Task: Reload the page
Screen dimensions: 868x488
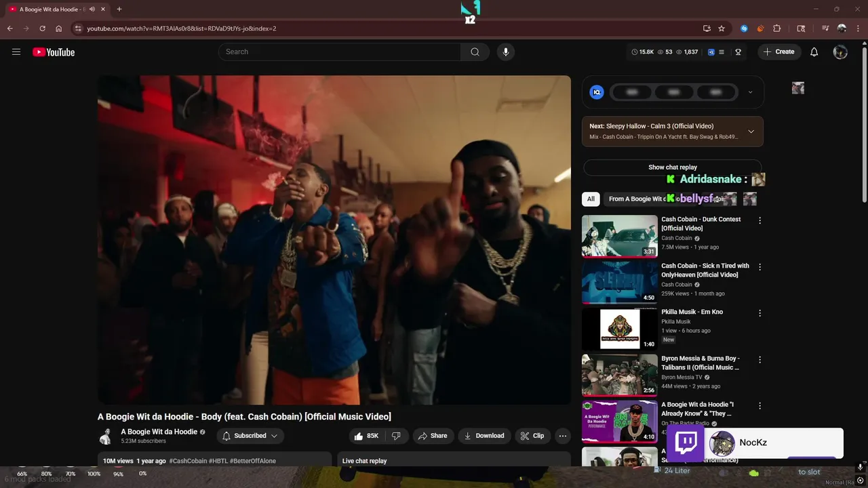Action: click(42, 28)
